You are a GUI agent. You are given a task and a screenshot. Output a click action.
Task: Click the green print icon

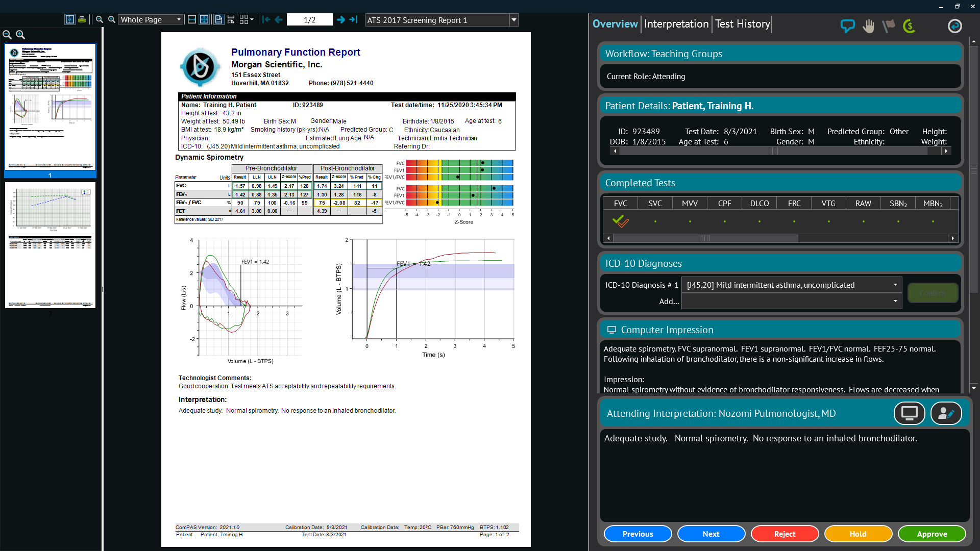[x=82, y=19]
